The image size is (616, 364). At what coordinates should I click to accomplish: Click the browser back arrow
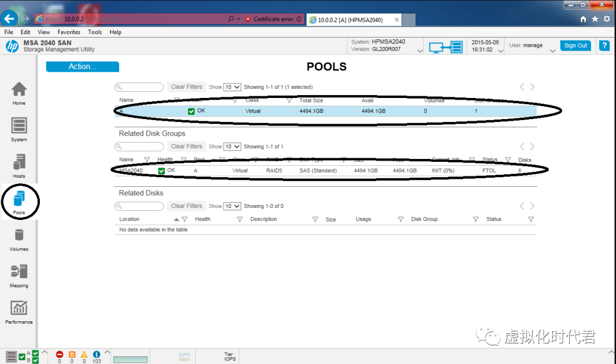[9, 18]
